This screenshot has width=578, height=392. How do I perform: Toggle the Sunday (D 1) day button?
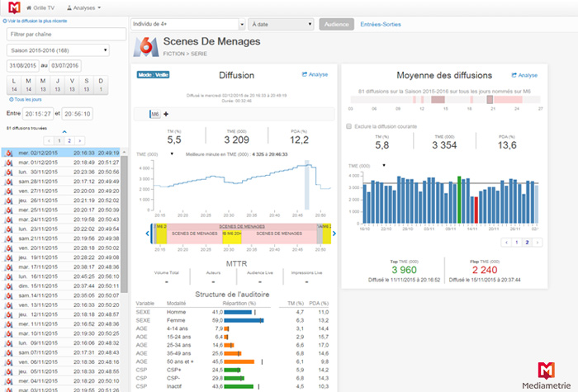pos(101,85)
